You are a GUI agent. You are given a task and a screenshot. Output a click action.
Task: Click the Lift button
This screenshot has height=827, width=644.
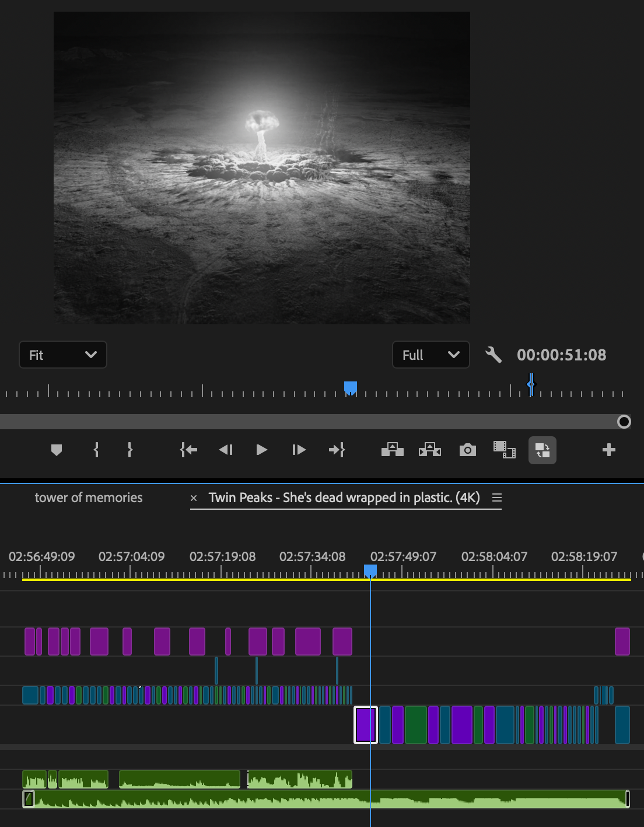[393, 450]
